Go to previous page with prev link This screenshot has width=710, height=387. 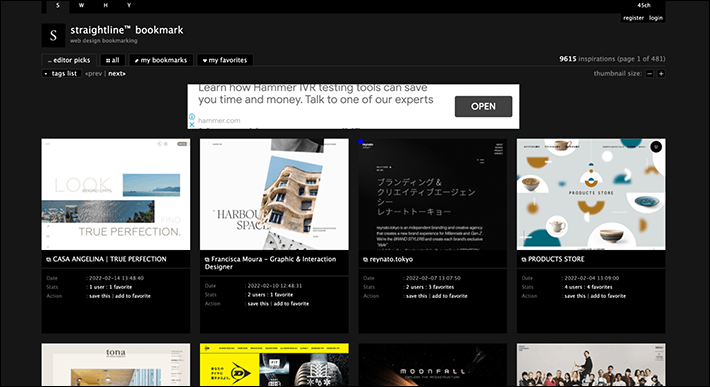(x=94, y=74)
